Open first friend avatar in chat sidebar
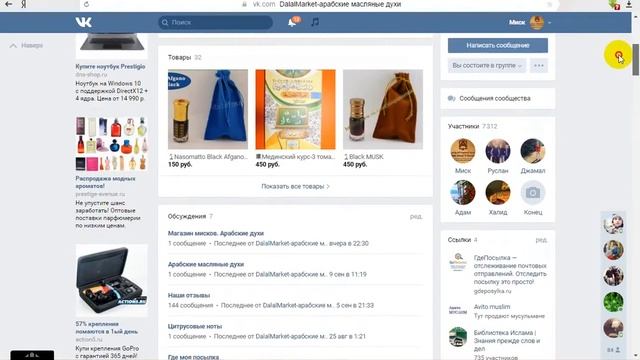This screenshot has height=360, width=640. [613, 224]
